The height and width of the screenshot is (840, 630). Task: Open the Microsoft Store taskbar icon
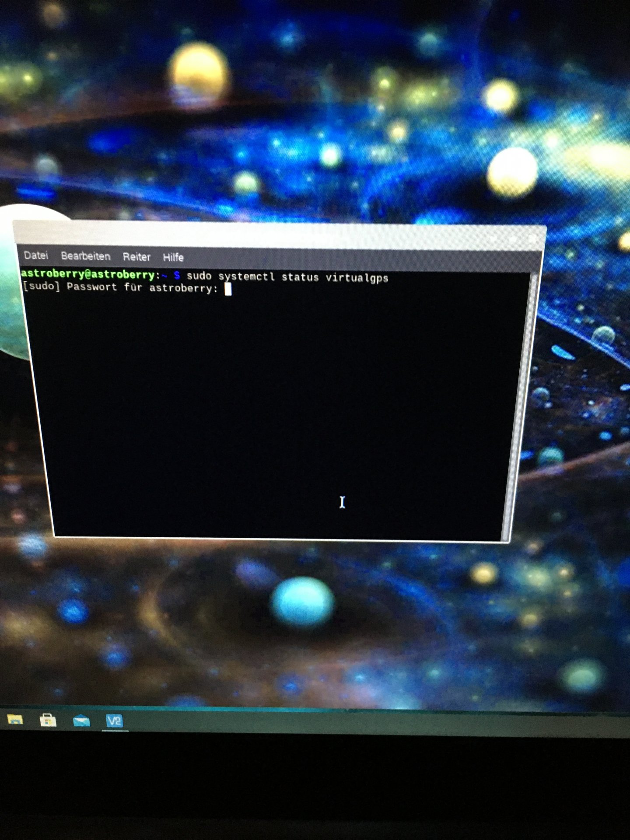coord(48,720)
